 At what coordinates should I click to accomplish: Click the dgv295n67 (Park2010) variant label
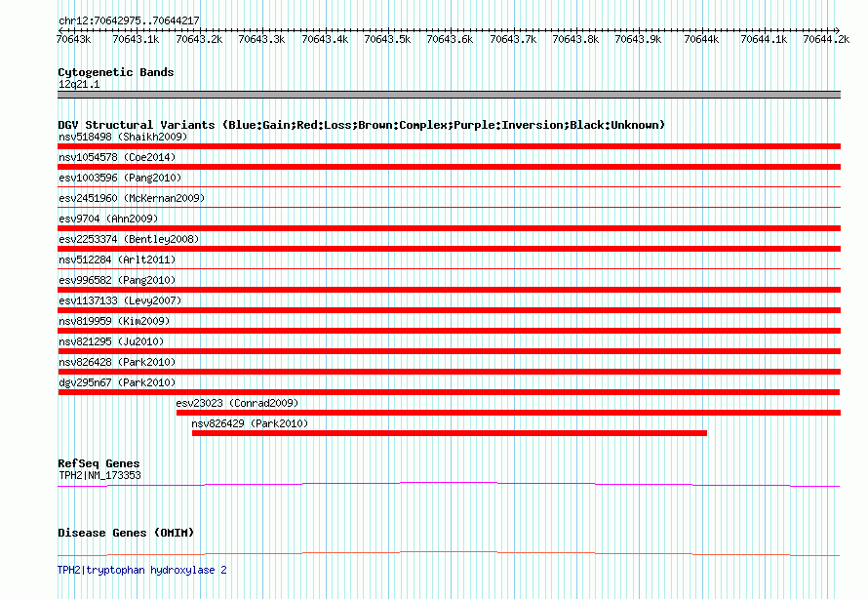[x=117, y=382]
